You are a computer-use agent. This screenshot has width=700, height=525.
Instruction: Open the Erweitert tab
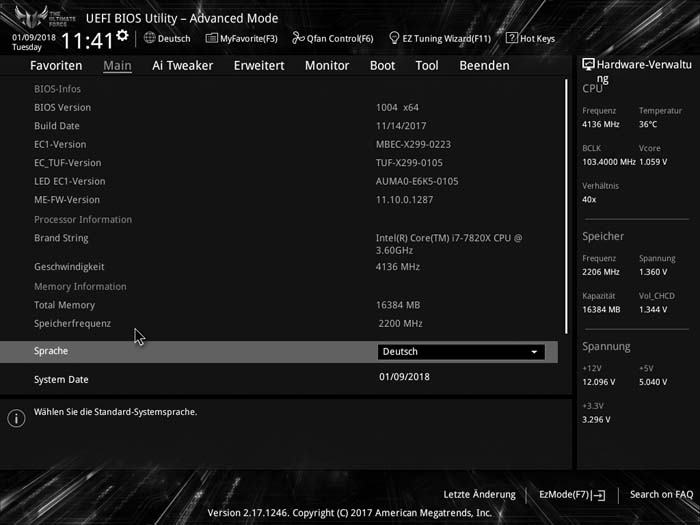[259, 66]
